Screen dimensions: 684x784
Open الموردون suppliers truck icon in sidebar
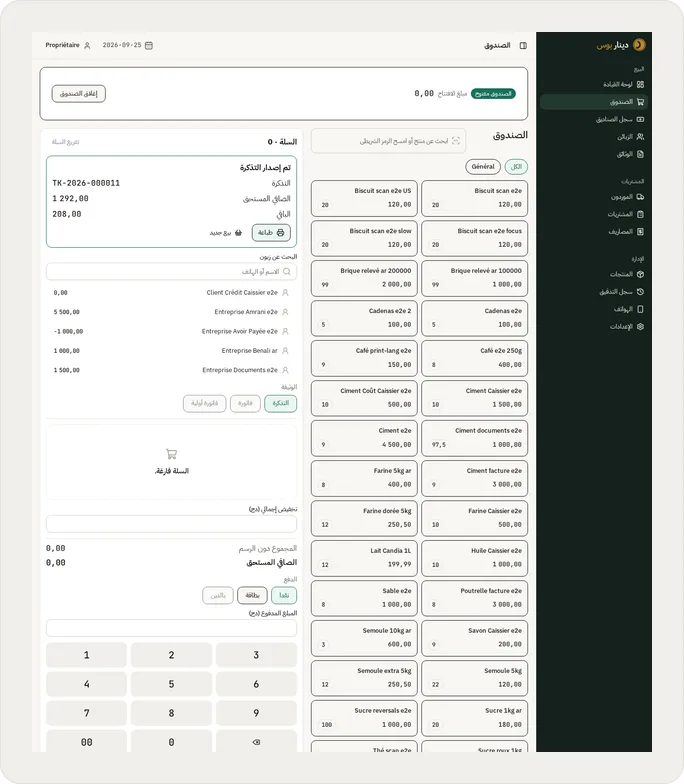click(x=640, y=197)
